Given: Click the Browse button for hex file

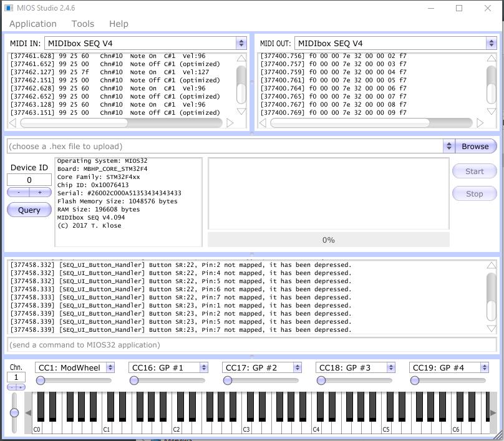Looking at the screenshot, I should pyautogui.click(x=475, y=146).
